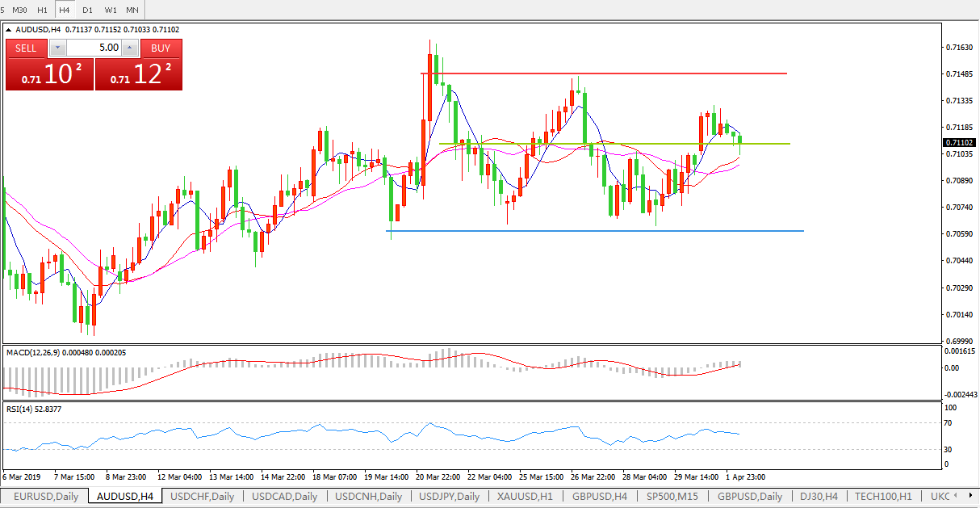This screenshot has height=508, width=980.
Task: Increase trade volume with up arrow
Action: pos(130,48)
